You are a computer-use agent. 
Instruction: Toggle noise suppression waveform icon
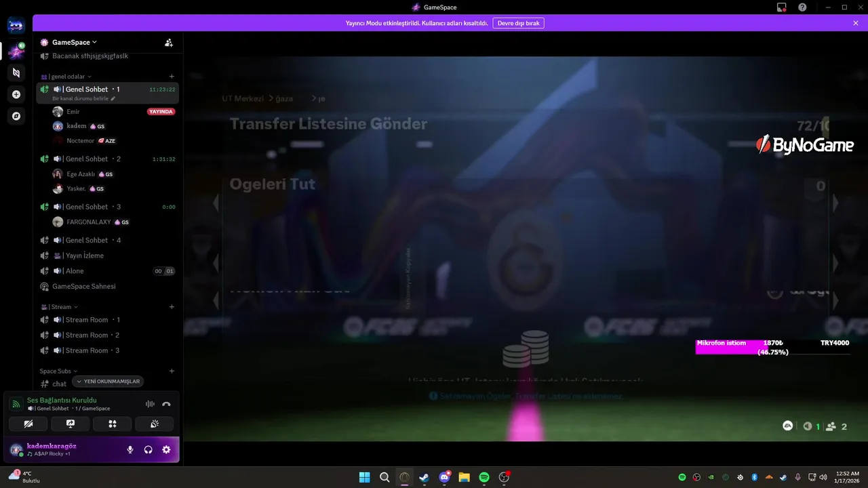(x=150, y=404)
